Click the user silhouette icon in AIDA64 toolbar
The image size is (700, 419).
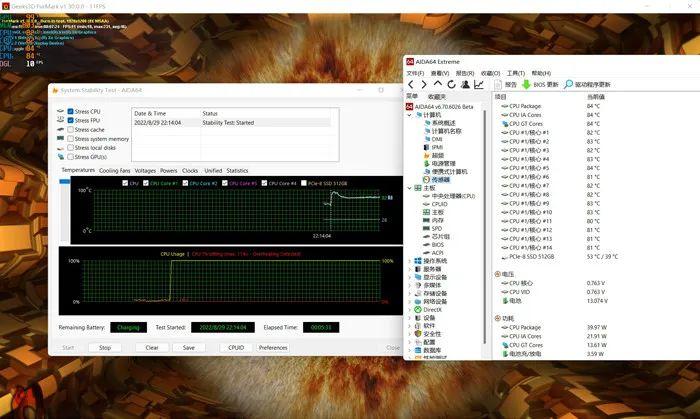(465, 84)
